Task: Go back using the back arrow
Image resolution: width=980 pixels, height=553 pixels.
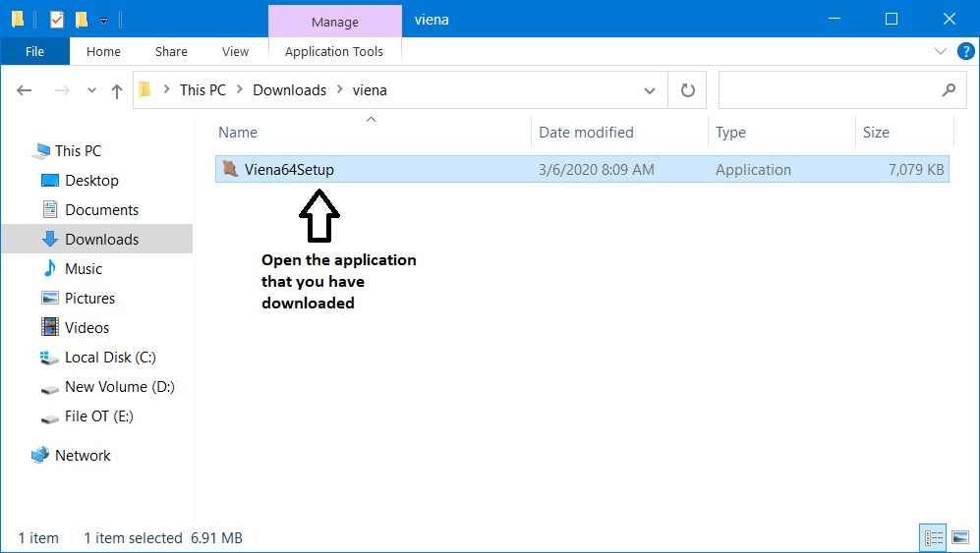Action: point(24,90)
